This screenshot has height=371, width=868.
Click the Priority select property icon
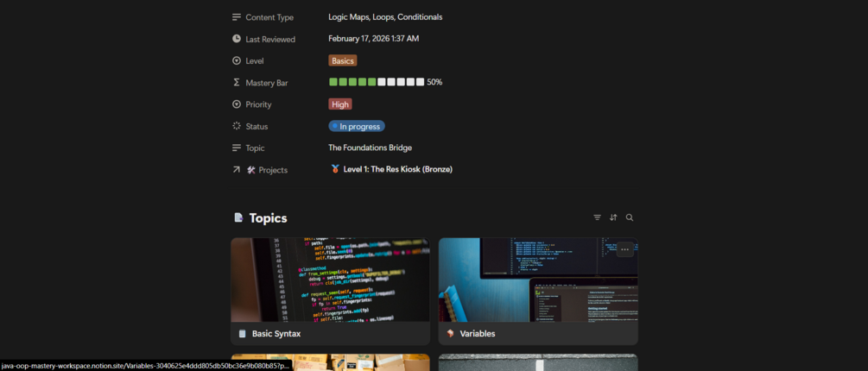coord(237,104)
